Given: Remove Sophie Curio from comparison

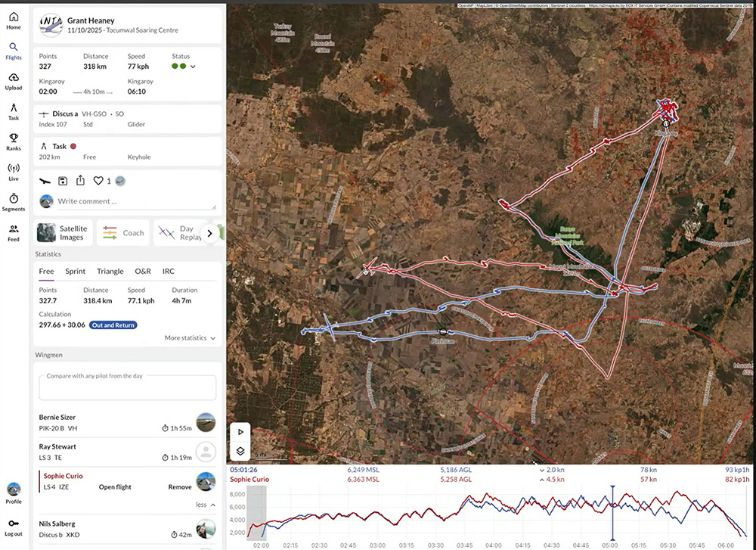Looking at the screenshot, I should coord(179,487).
